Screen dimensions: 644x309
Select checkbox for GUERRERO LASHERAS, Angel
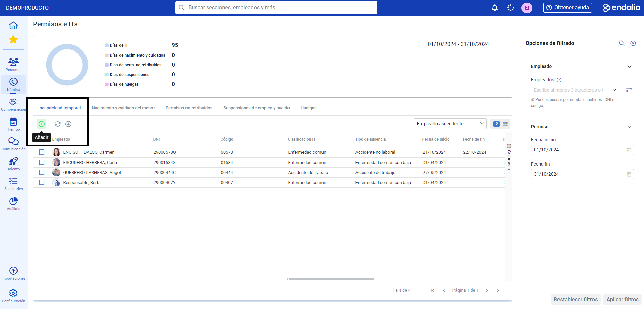pos(42,172)
